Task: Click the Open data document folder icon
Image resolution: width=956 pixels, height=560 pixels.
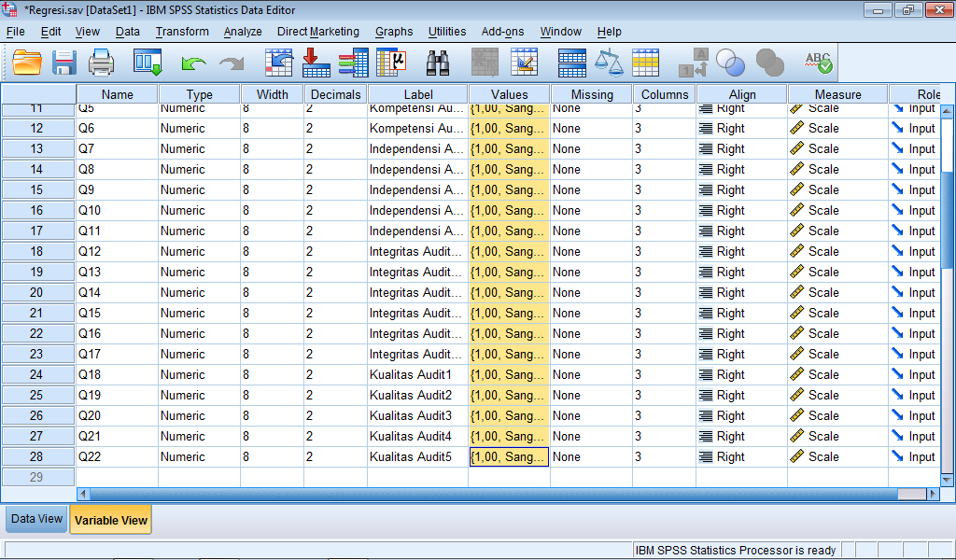Action: 27,63
